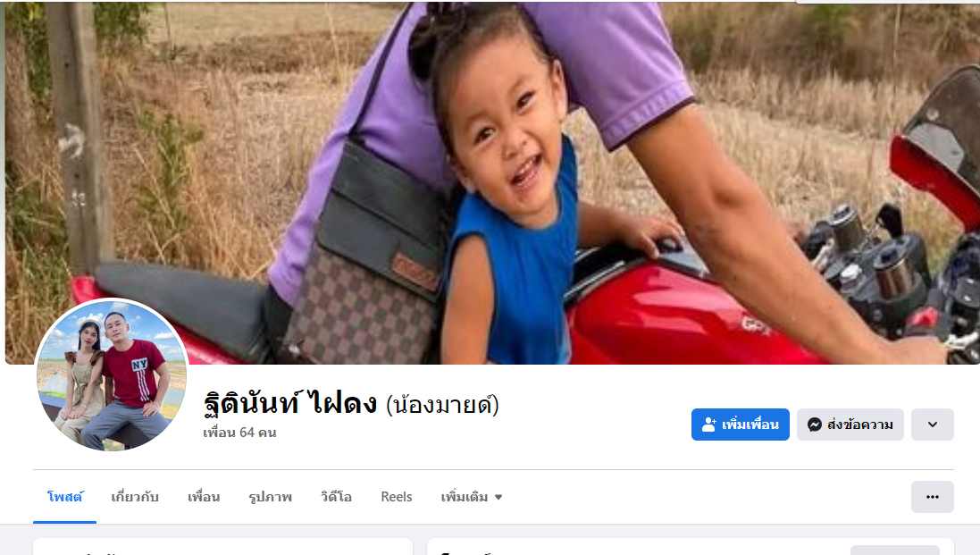
Task: Switch to the โพสต์ tab
Action: 65,497
